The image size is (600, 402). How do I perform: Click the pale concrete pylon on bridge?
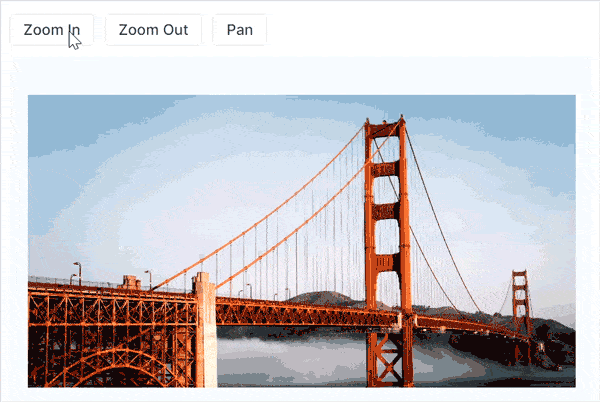pos(206,329)
